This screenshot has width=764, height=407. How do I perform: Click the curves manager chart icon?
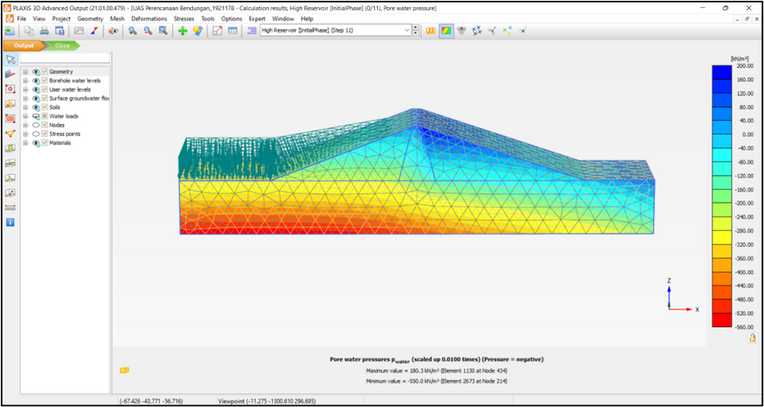pos(79,31)
